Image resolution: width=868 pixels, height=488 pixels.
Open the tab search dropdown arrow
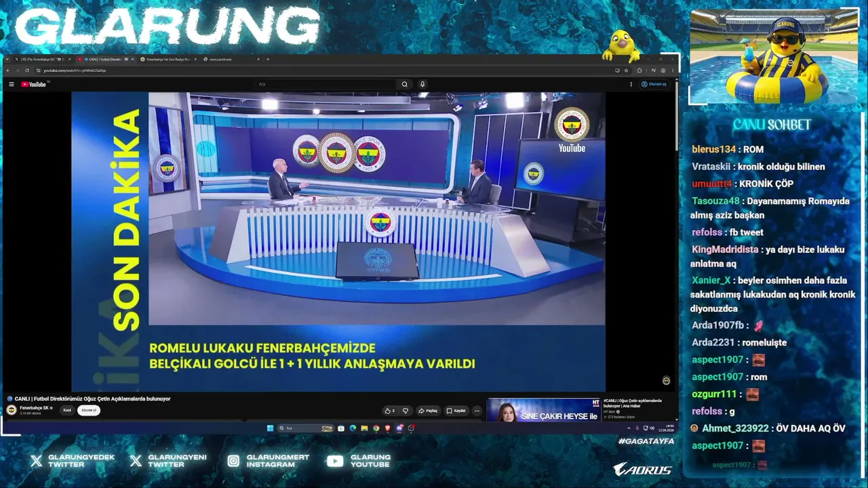7,59
